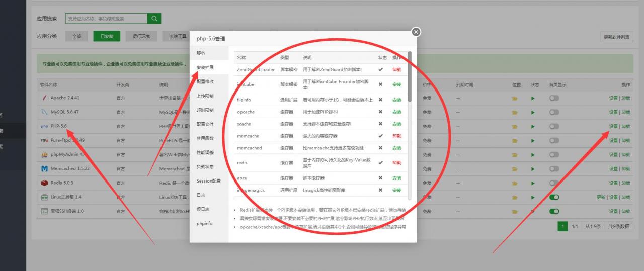Click the green magnifier search button
This screenshot has height=271, width=644.
click(x=154, y=19)
